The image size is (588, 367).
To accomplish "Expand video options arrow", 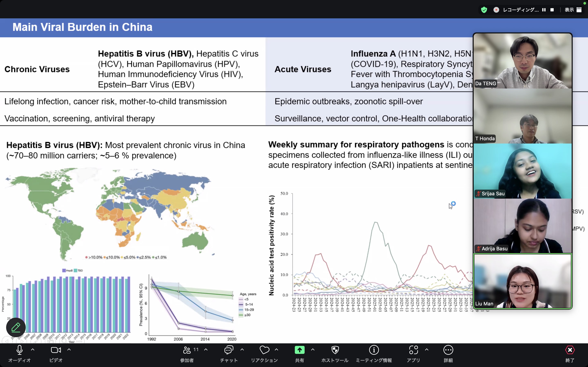I will click(x=69, y=349).
